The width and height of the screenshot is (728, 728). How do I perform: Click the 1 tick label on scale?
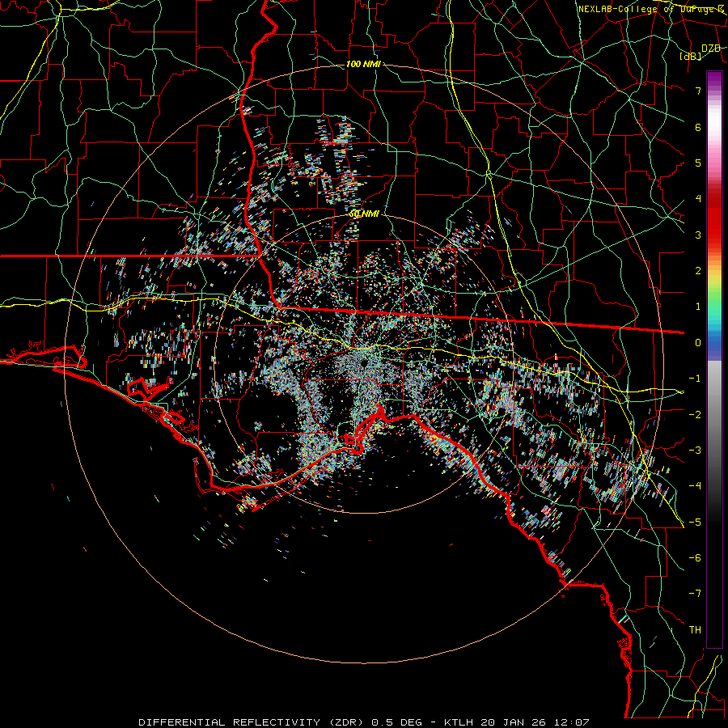coord(698,307)
